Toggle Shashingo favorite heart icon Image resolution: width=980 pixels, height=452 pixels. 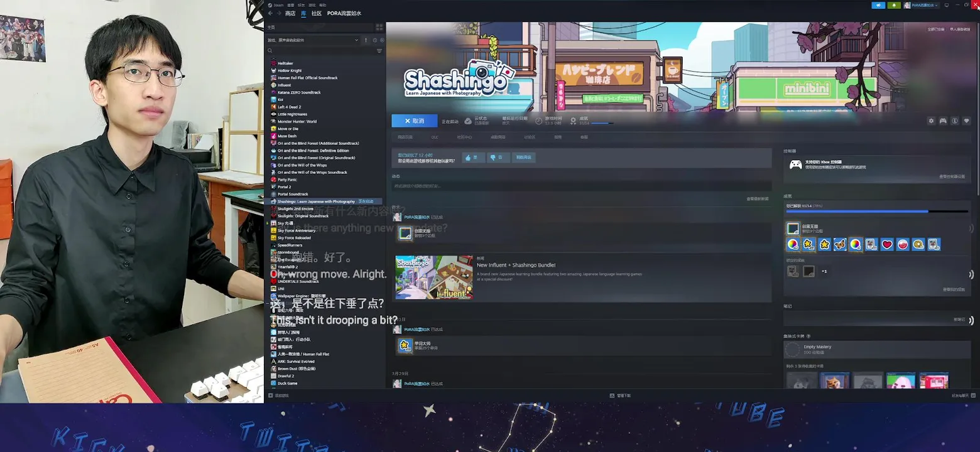(967, 121)
